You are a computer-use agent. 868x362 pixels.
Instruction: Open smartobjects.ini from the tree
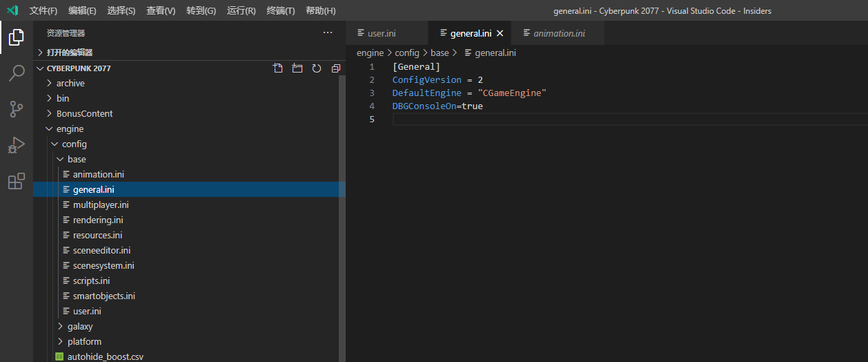[x=104, y=296]
